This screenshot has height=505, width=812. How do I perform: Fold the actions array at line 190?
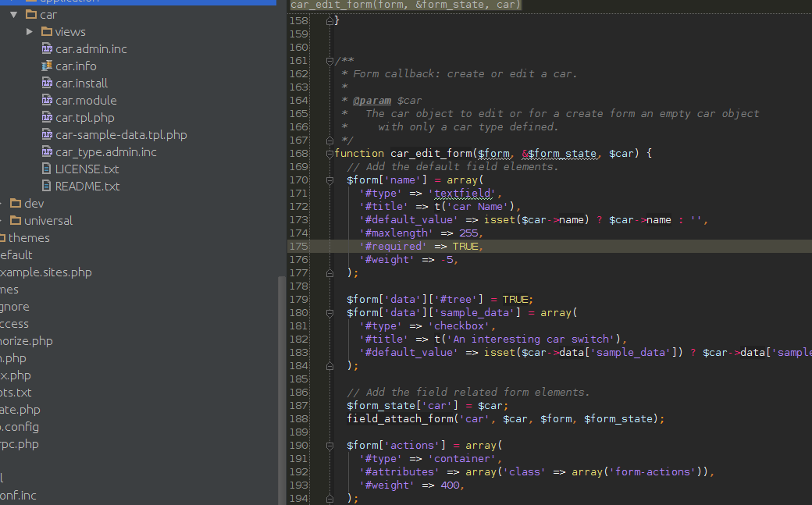[x=329, y=446]
